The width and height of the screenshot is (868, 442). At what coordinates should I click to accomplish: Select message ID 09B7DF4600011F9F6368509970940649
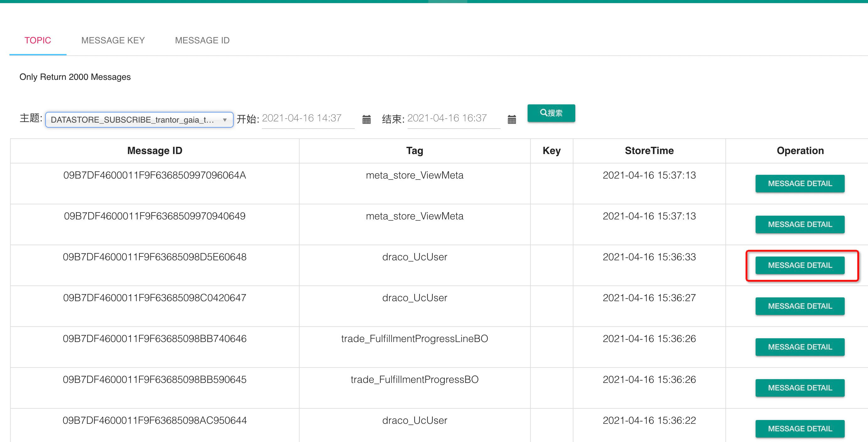pyautogui.click(x=155, y=216)
